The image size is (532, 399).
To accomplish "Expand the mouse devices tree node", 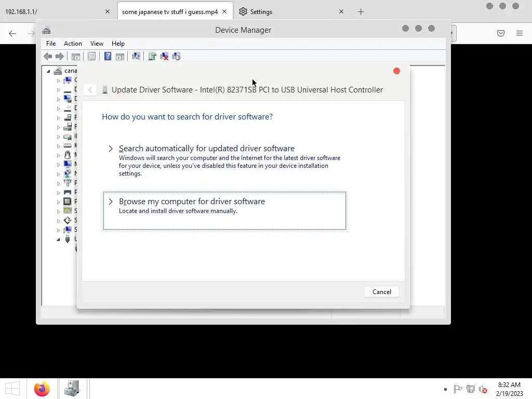I will pos(58,155).
